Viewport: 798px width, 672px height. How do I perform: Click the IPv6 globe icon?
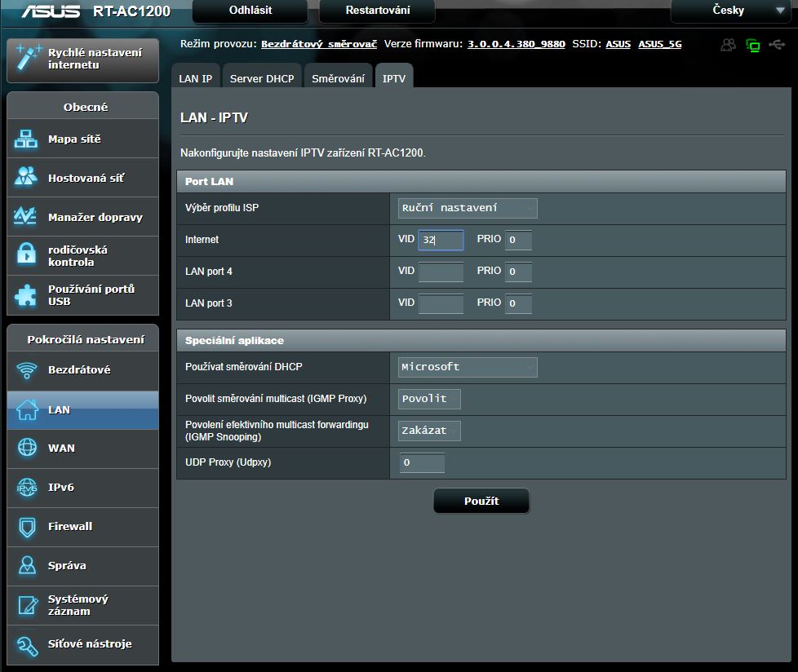click(x=27, y=488)
